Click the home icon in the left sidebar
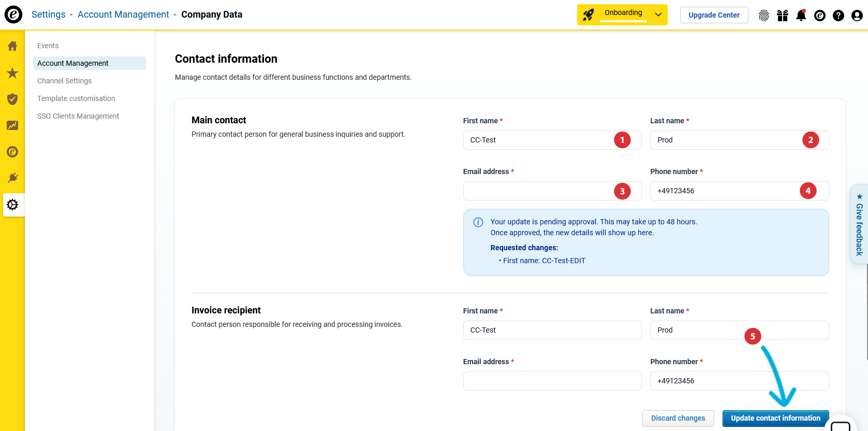The width and height of the screenshot is (868, 431). click(12, 46)
